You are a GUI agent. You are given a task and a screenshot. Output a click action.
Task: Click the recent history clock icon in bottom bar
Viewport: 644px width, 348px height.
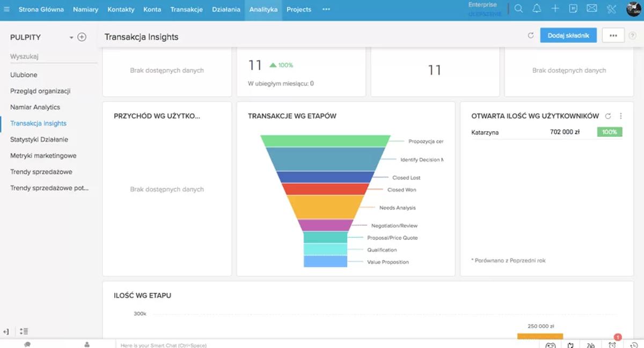pyautogui.click(x=633, y=345)
